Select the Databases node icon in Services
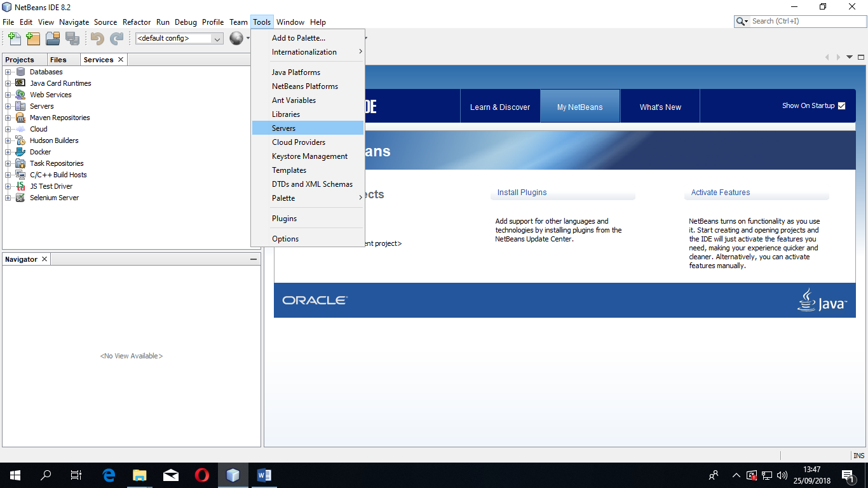 19,71
